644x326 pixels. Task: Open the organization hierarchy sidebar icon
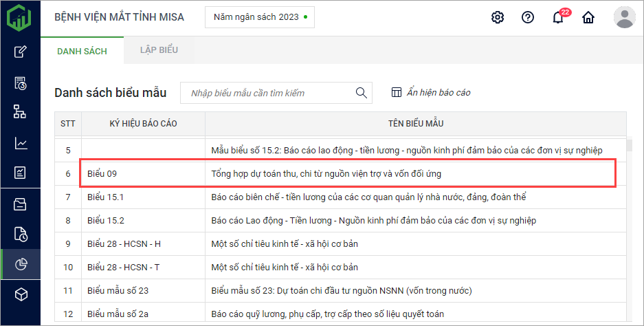tap(21, 112)
